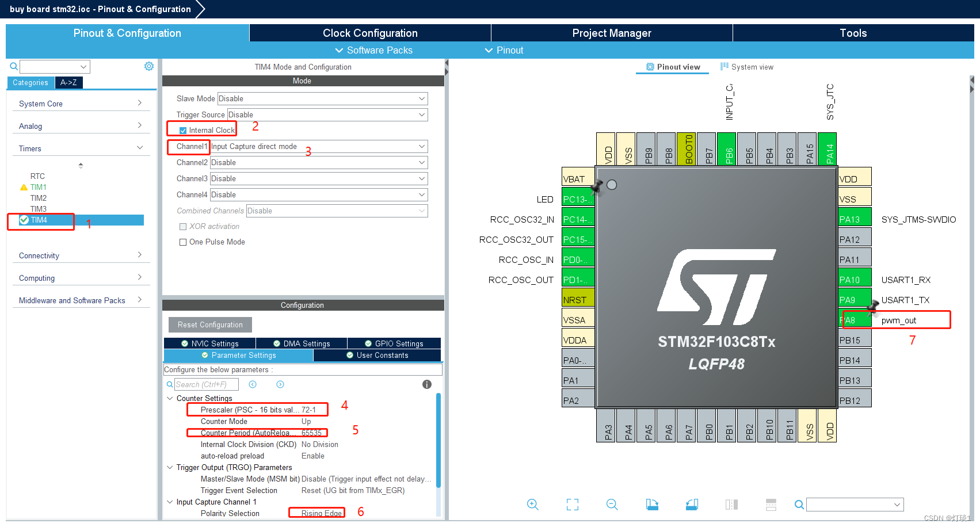This screenshot has height=527, width=980.
Task: Enable One Pulse Mode
Action: pos(183,242)
